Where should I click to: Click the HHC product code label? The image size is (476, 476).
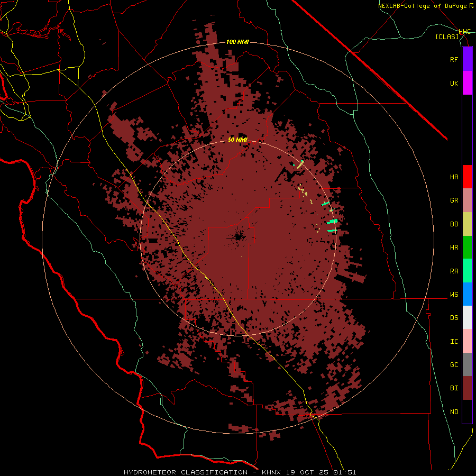pos(464,32)
